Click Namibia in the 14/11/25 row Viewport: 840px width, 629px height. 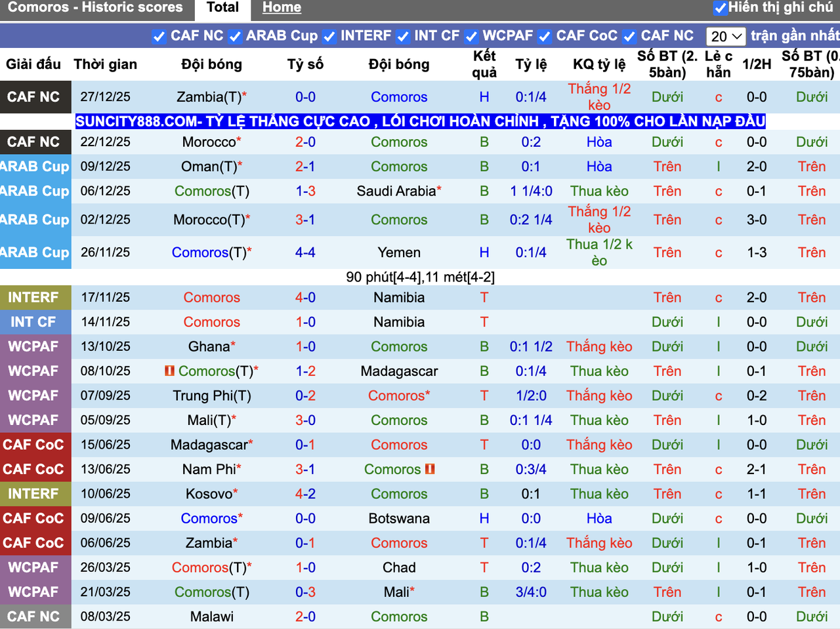coord(399,322)
